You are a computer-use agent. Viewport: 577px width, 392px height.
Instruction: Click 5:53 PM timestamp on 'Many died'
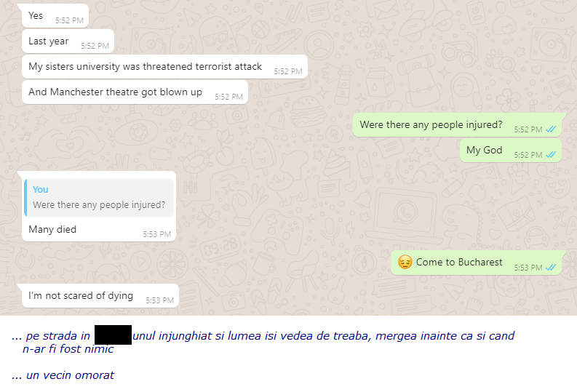point(156,234)
